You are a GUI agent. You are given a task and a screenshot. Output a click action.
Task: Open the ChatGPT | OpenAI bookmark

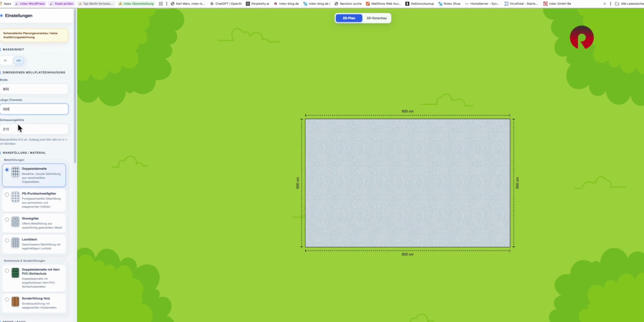click(226, 4)
